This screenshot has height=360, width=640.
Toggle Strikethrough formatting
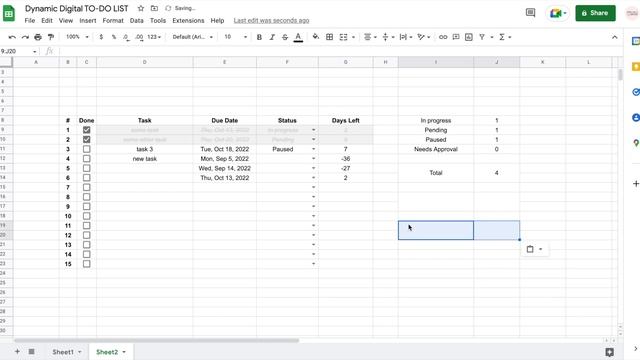click(285, 37)
